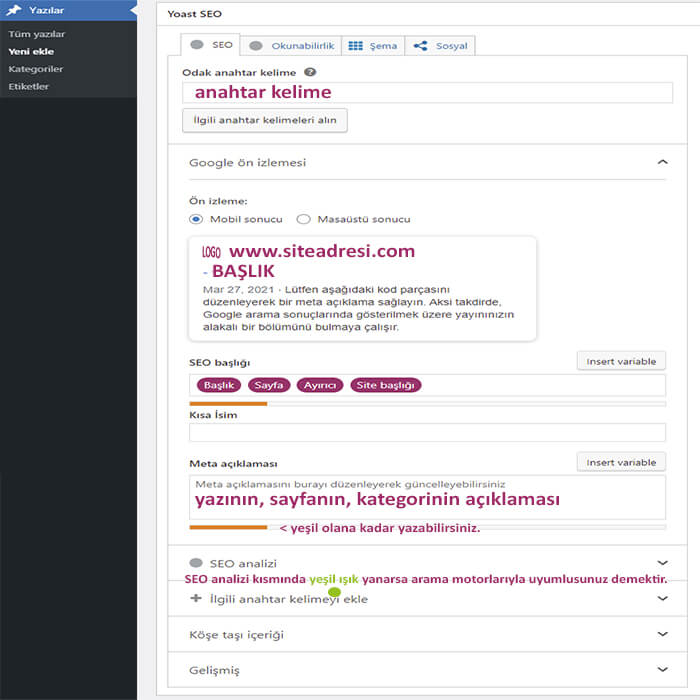Click the Site başlığı variable tag
700x700 pixels.
pos(386,385)
